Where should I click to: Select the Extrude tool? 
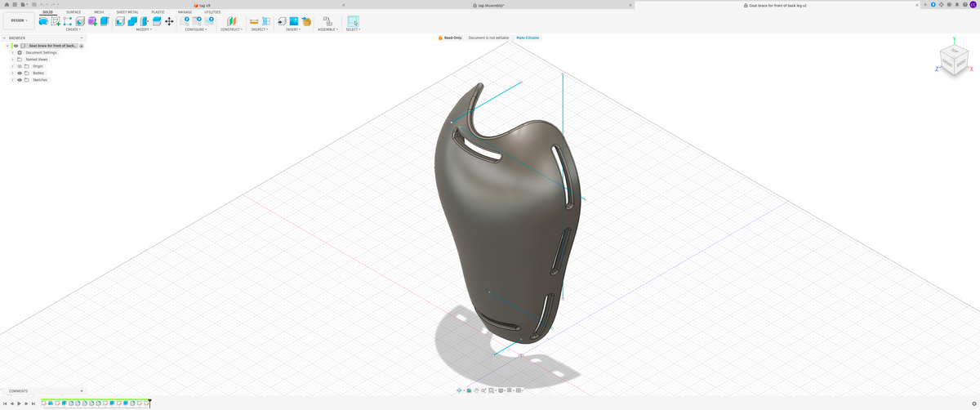pyautogui.click(x=105, y=21)
